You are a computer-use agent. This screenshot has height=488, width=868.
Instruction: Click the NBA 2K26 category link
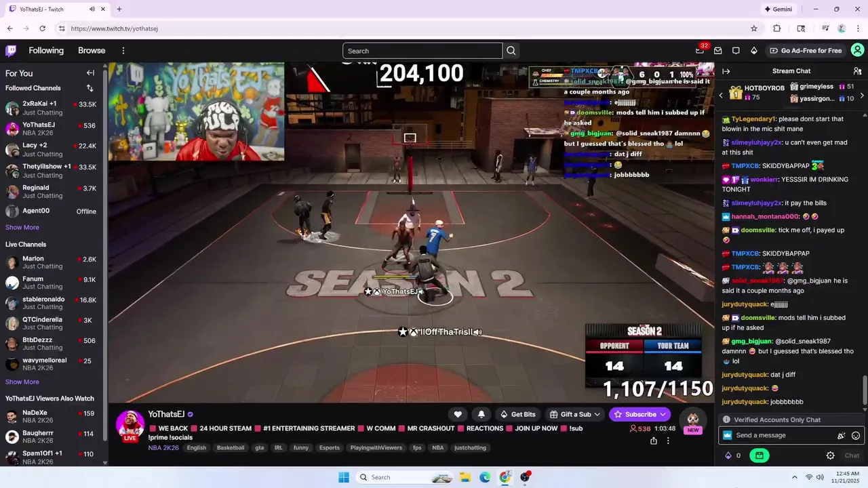(x=163, y=448)
